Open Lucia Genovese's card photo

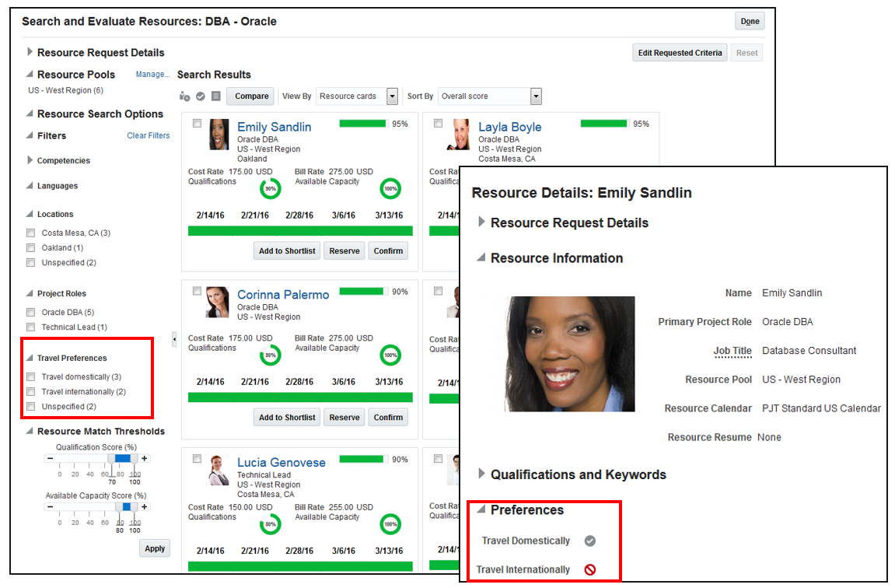(218, 470)
